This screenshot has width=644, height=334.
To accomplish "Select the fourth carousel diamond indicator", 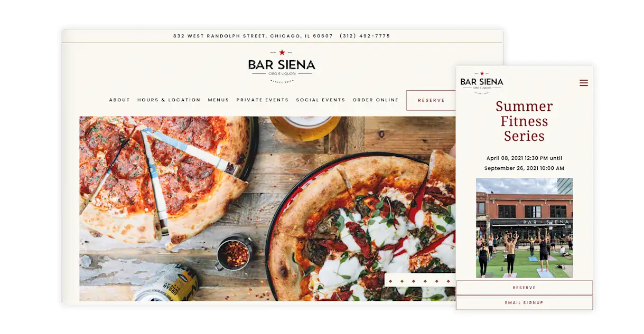I will (425, 281).
